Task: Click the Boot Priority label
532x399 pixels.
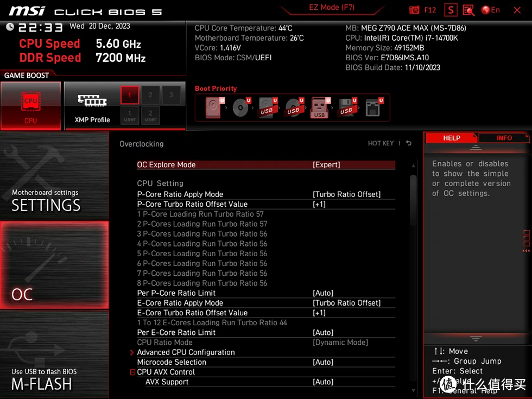Action: [x=216, y=88]
